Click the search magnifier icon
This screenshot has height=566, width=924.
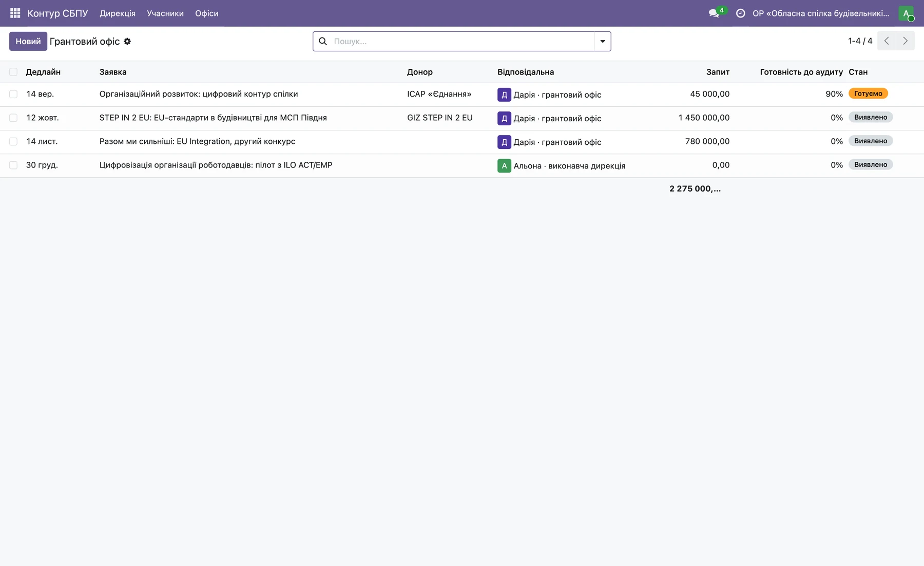323,41
